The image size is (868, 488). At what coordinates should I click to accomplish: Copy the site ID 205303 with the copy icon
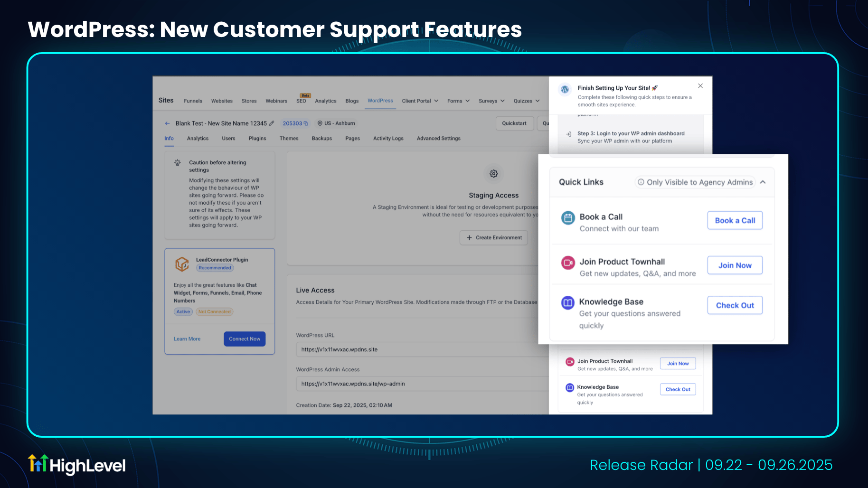306,123
